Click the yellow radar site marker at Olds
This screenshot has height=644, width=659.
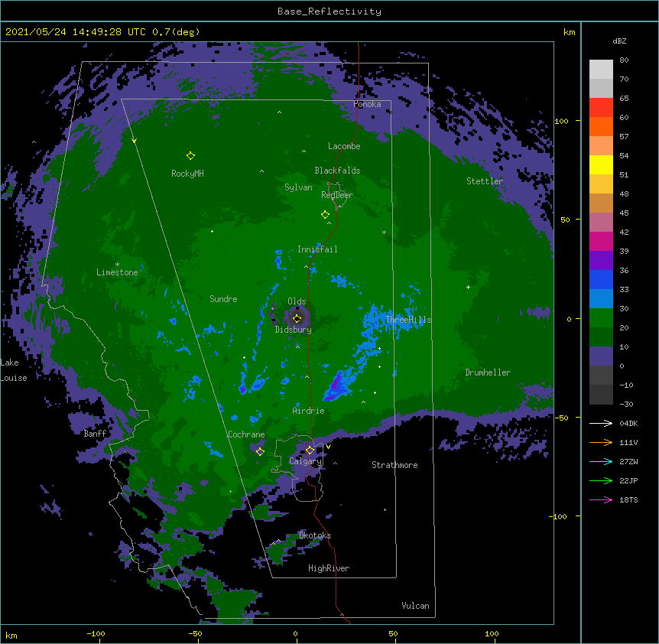(x=297, y=318)
